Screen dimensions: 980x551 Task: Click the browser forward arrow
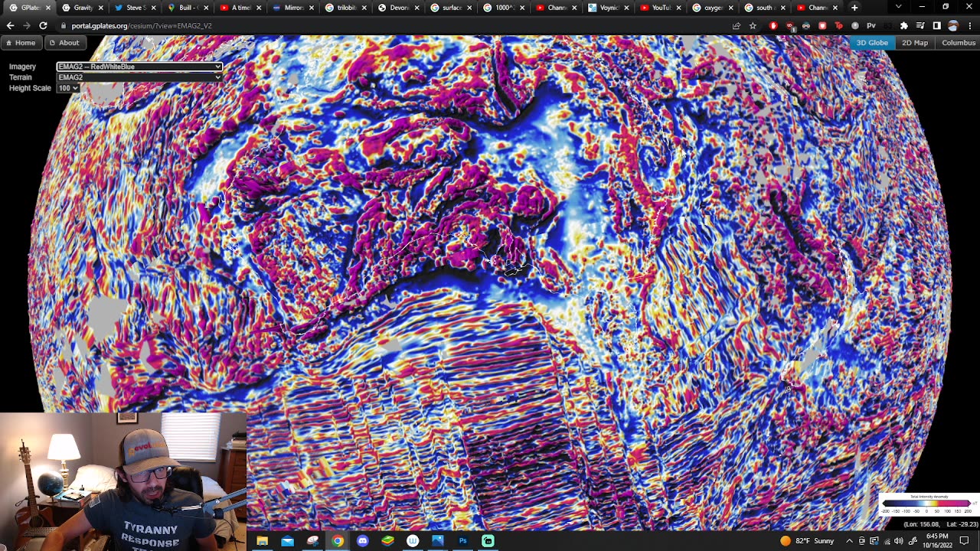(27, 25)
